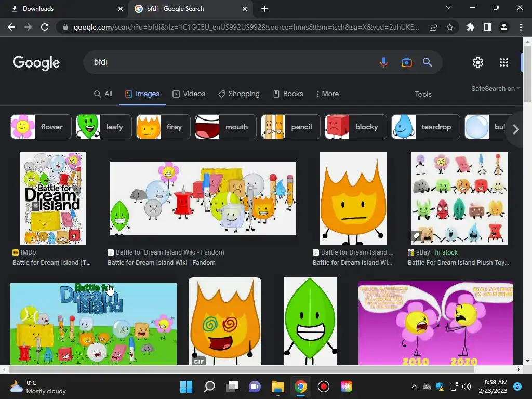Go back with the browser back arrow

click(11, 27)
